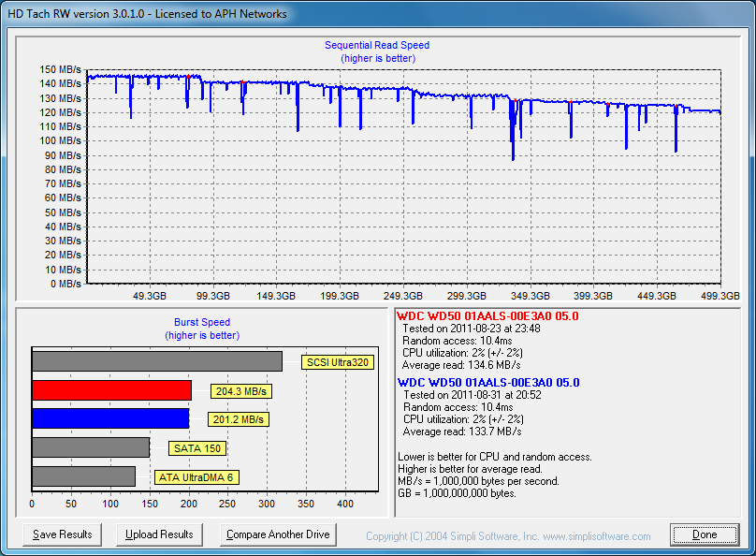756x556 pixels.
Task: Click Done to close the results
Action: 705,534
